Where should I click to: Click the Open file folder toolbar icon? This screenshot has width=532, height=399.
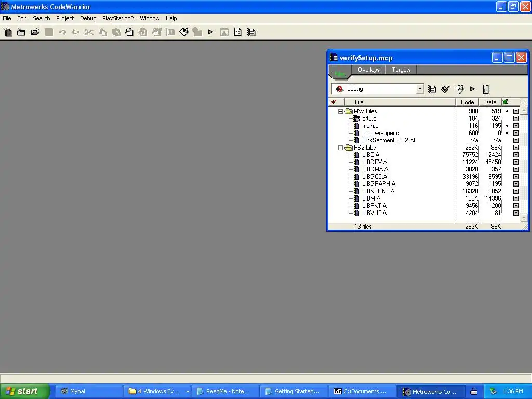click(35, 32)
